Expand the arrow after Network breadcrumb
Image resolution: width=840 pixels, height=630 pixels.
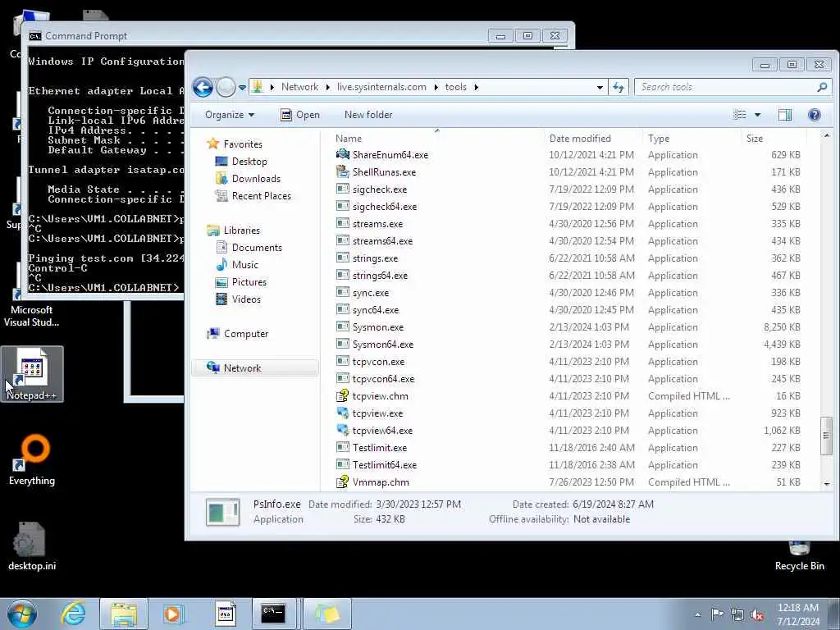tap(328, 87)
